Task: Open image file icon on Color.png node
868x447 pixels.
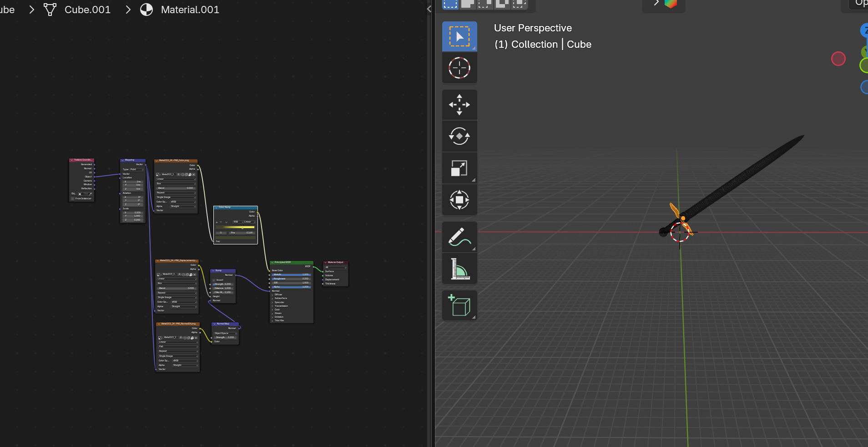Action: click(x=190, y=174)
